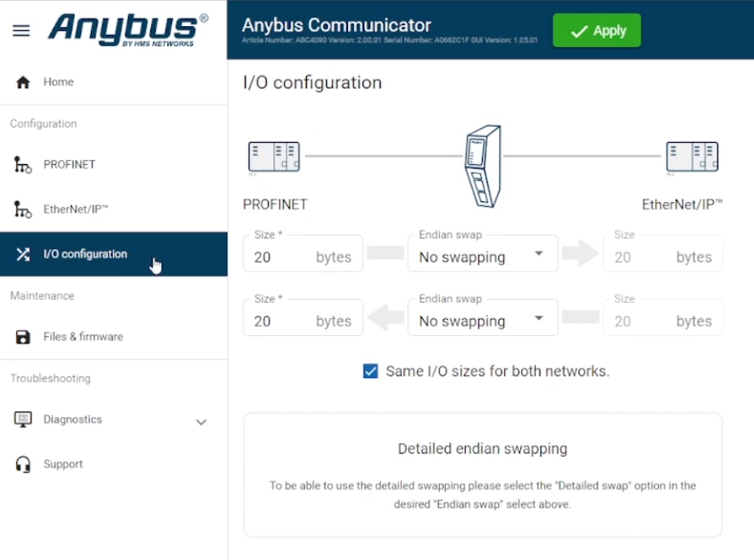
Task: Click the Anybus logo
Action: (x=128, y=30)
